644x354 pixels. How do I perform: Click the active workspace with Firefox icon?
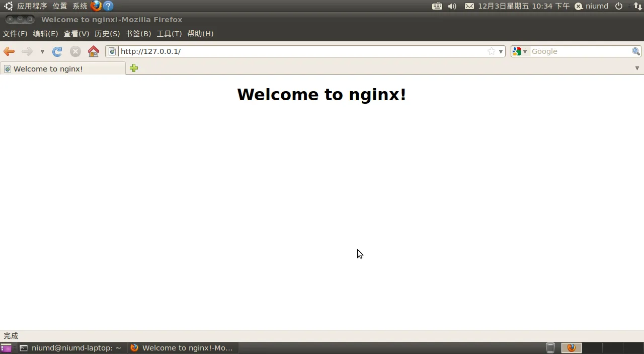click(x=571, y=348)
